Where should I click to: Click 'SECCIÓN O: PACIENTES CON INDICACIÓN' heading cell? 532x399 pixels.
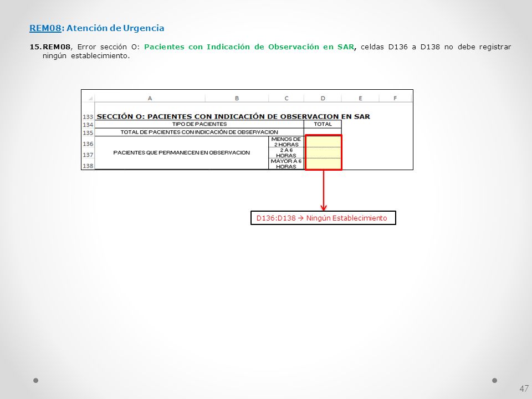(x=233, y=116)
